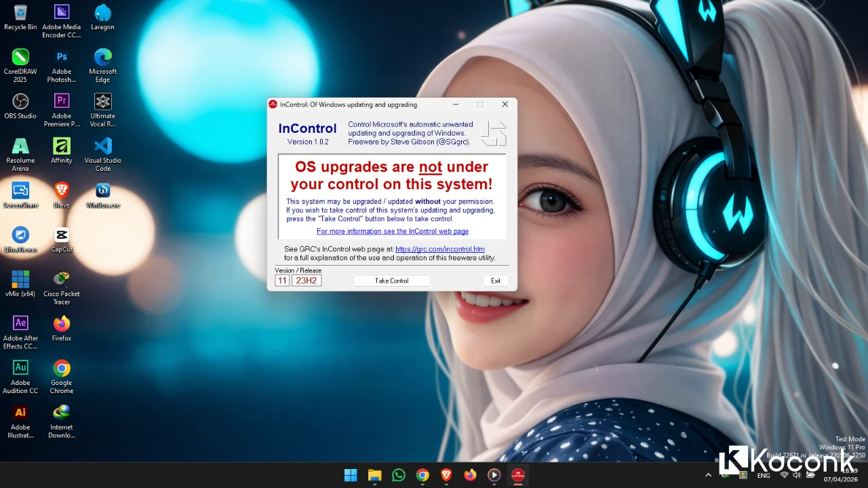The height and width of the screenshot is (488, 868).
Task: Click the Take Control button
Action: click(391, 281)
